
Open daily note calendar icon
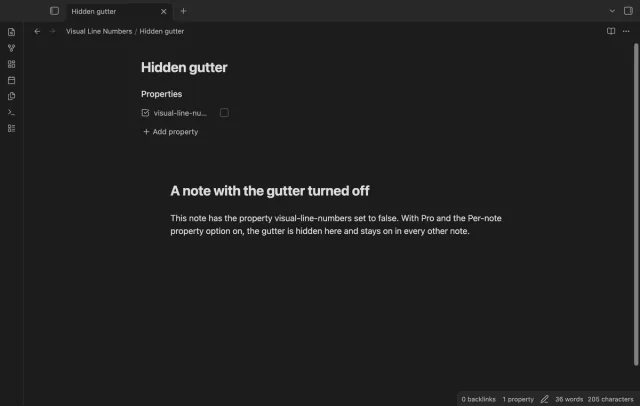pos(11,80)
